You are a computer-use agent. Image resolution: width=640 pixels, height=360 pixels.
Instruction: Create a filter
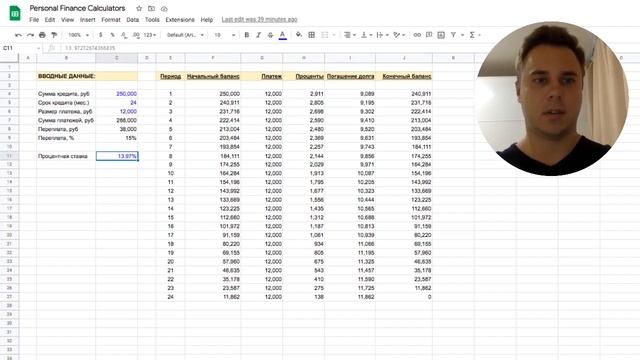(453, 35)
